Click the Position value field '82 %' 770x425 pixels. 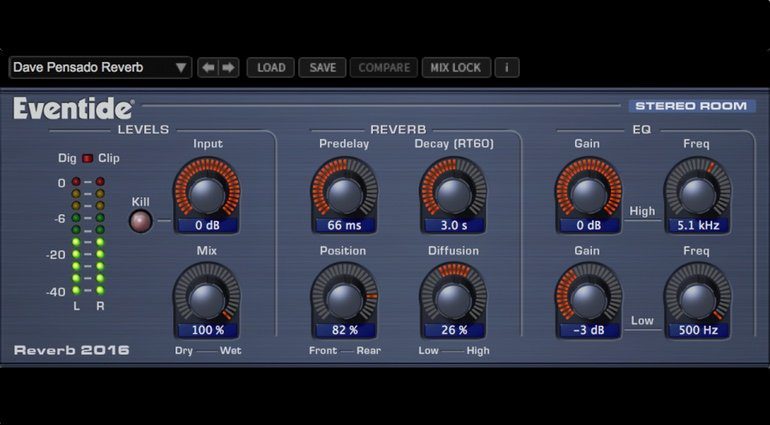[x=344, y=330]
